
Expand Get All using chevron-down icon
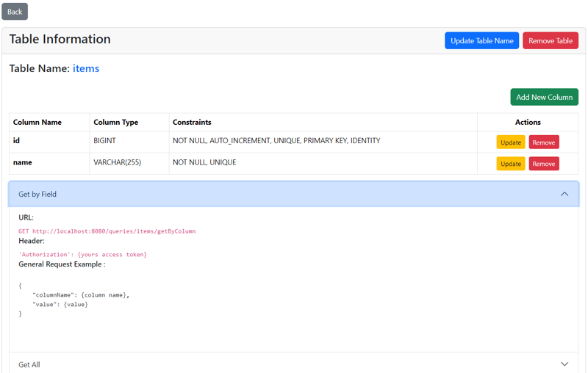point(564,364)
